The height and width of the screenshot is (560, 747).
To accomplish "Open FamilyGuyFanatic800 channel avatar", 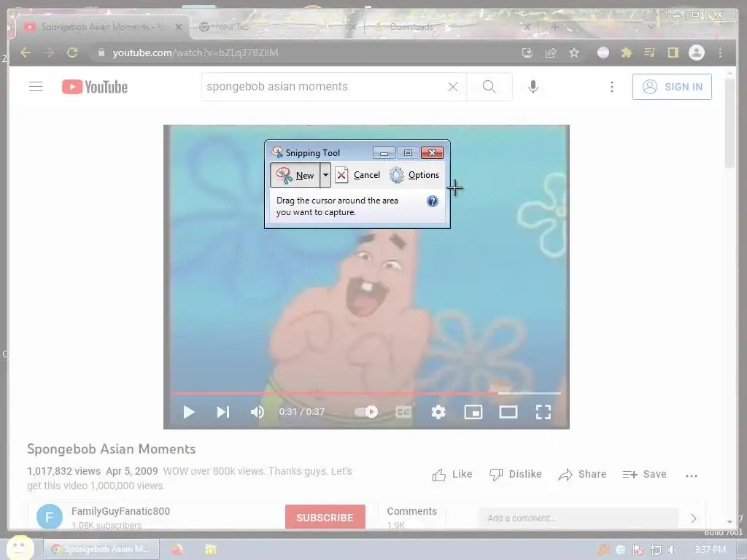I will [x=50, y=517].
